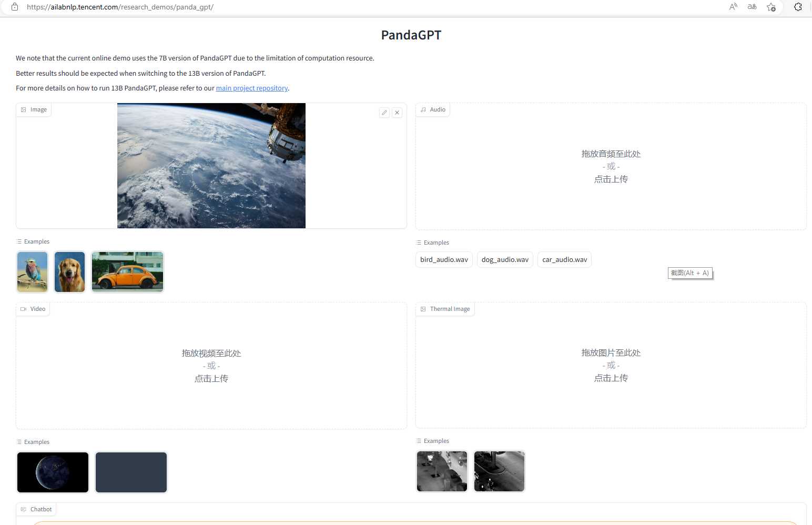Click the screenshot (Alt + A) tooltip

pos(690,273)
